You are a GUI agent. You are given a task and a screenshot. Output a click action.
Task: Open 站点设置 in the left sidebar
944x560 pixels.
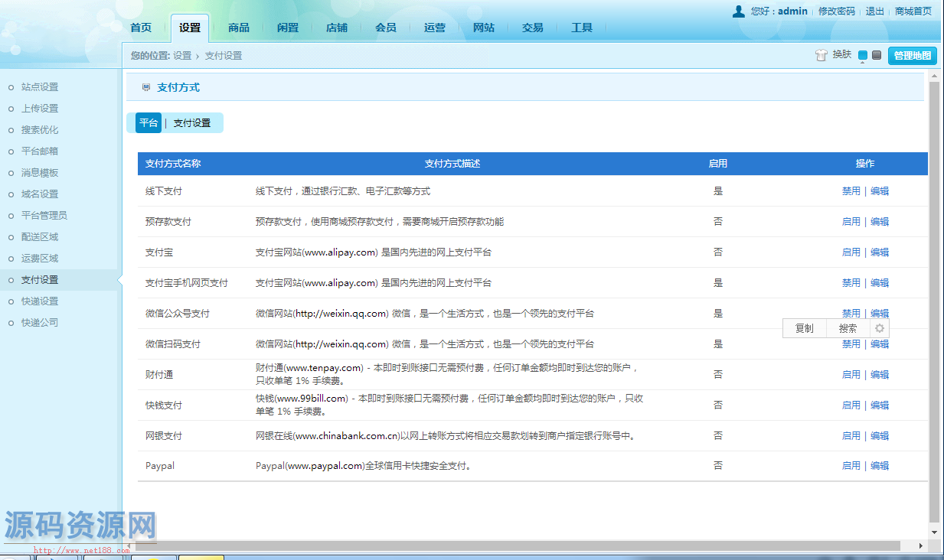pyautogui.click(x=40, y=87)
